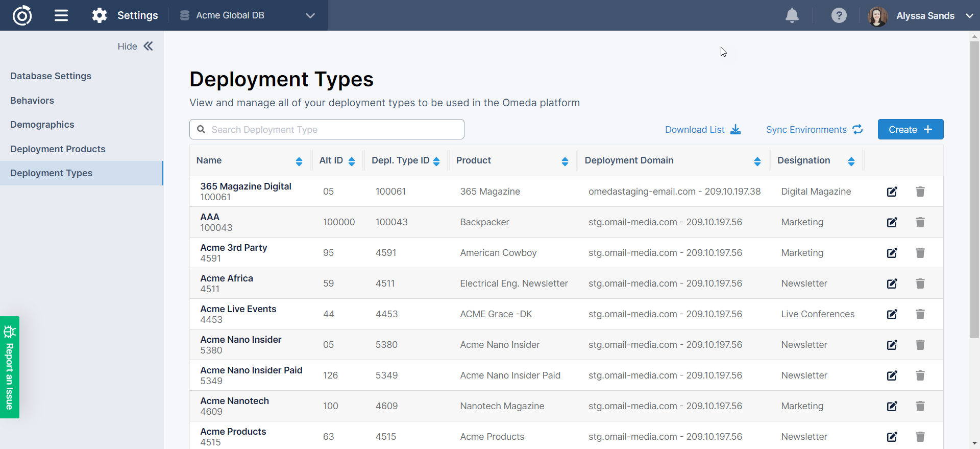Sort table by Name column
Screen dimensions: 980x449
[299, 161]
